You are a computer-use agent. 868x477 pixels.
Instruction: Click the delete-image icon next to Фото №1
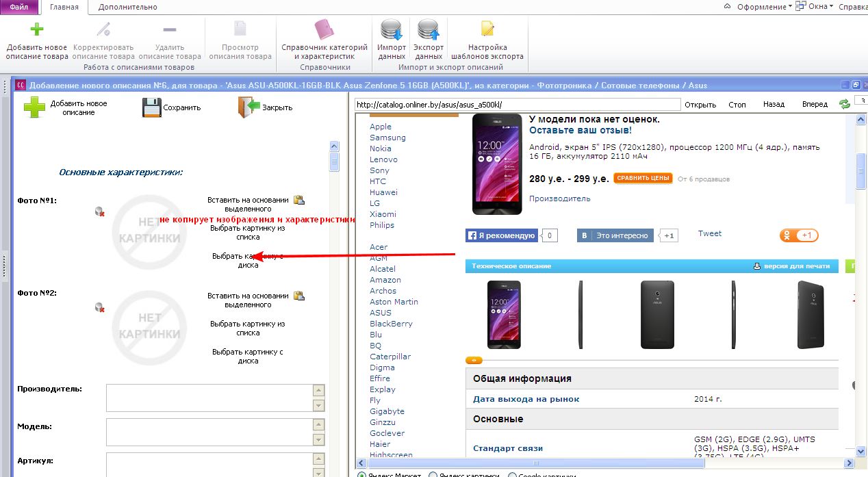pos(100,212)
